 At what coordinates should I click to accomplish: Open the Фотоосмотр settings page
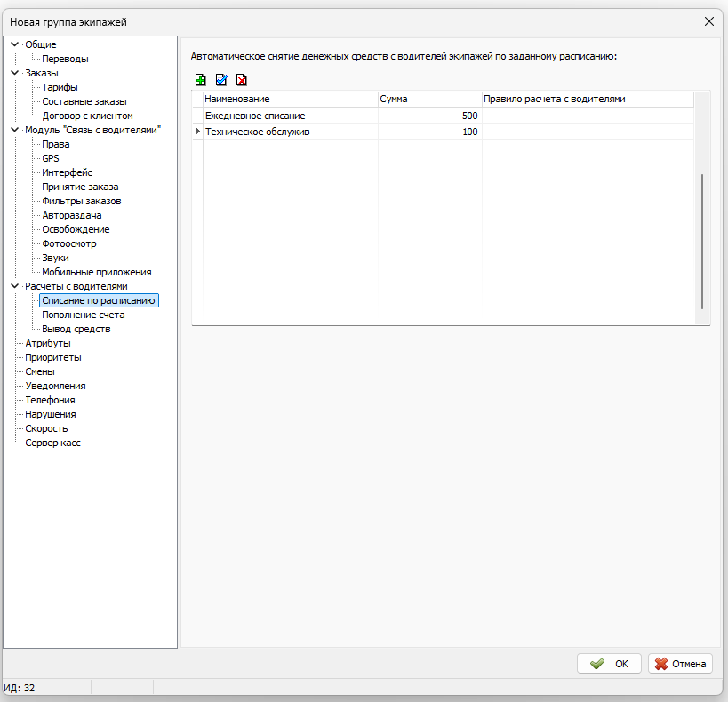pyautogui.click(x=69, y=243)
